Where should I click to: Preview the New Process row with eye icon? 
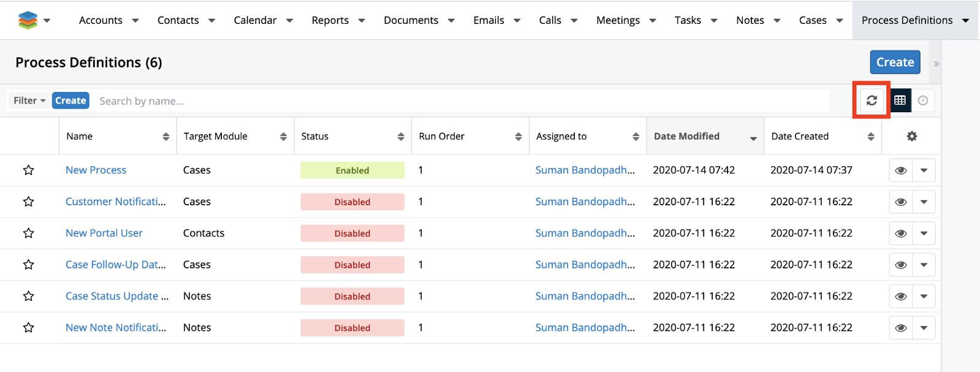900,170
